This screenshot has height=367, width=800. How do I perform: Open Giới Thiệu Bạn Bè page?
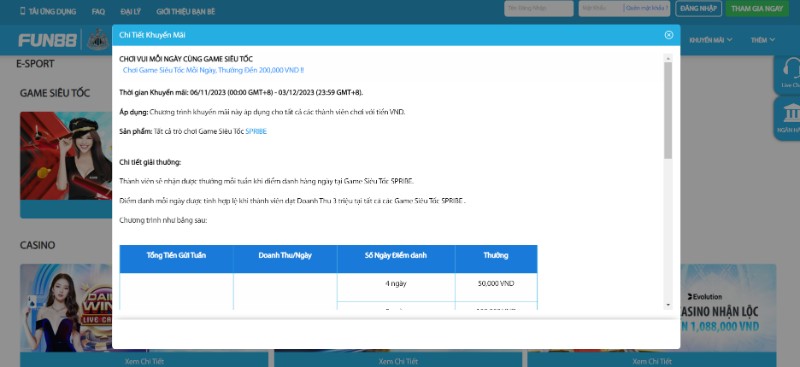coord(186,11)
